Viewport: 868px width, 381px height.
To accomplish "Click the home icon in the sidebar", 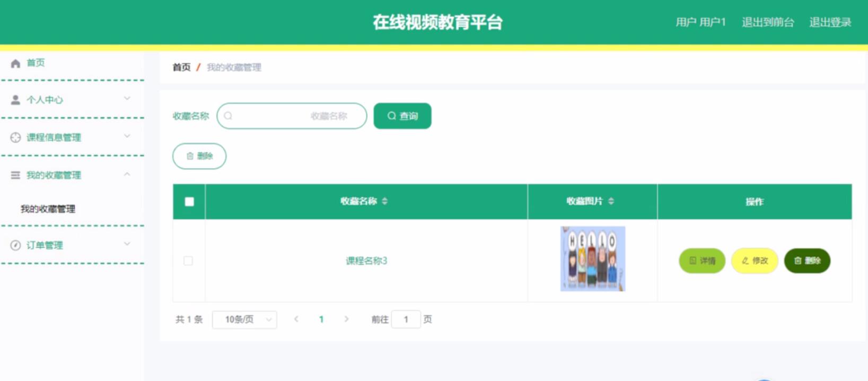I will tap(15, 63).
